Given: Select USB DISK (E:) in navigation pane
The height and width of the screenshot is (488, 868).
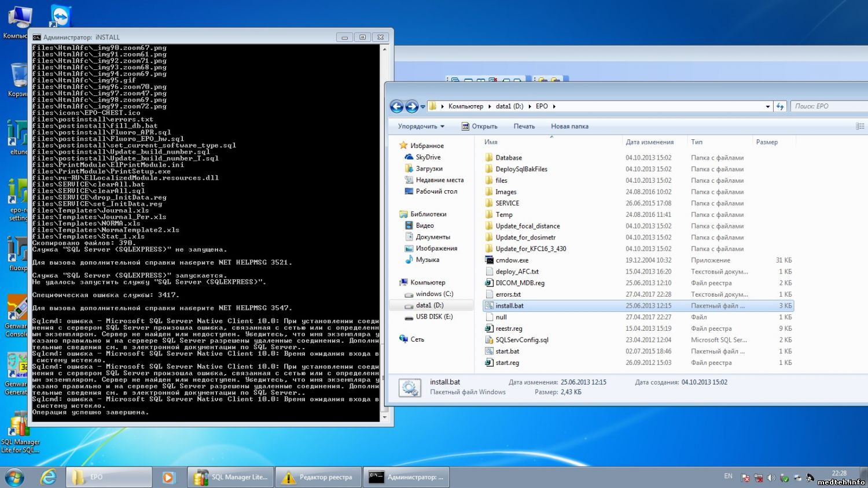Looking at the screenshot, I should [434, 316].
